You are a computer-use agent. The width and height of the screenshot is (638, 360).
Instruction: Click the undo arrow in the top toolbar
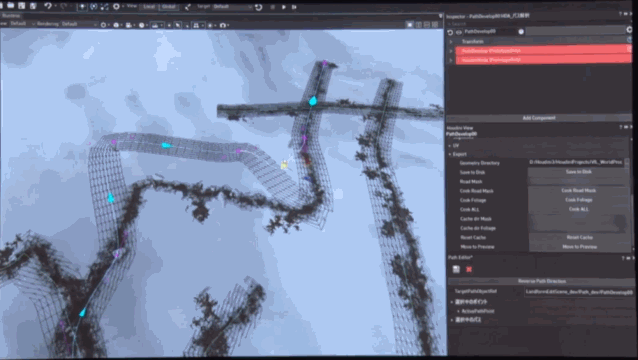(x=48, y=6)
